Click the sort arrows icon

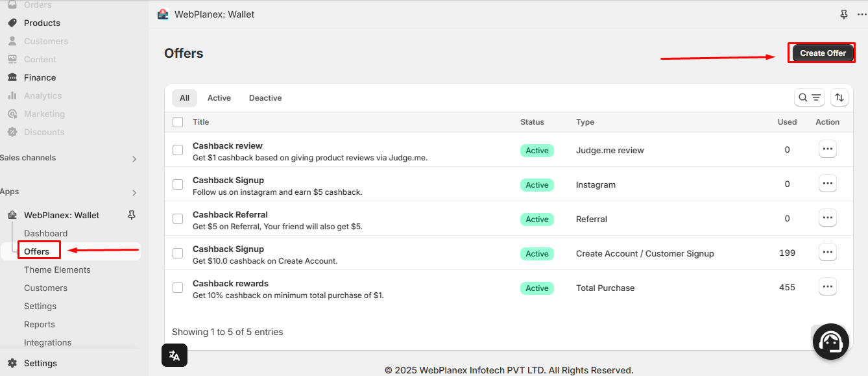[839, 97]
